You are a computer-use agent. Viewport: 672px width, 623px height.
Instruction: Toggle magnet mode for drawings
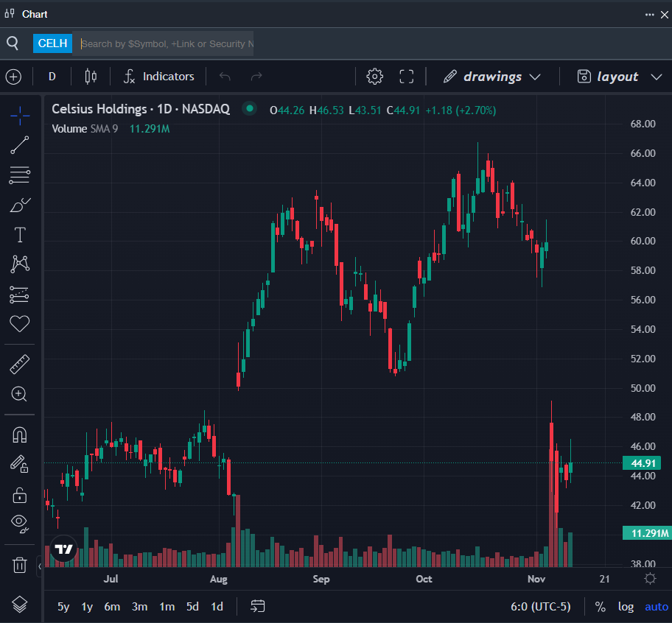pyautogui.click(x=20, y=434)
